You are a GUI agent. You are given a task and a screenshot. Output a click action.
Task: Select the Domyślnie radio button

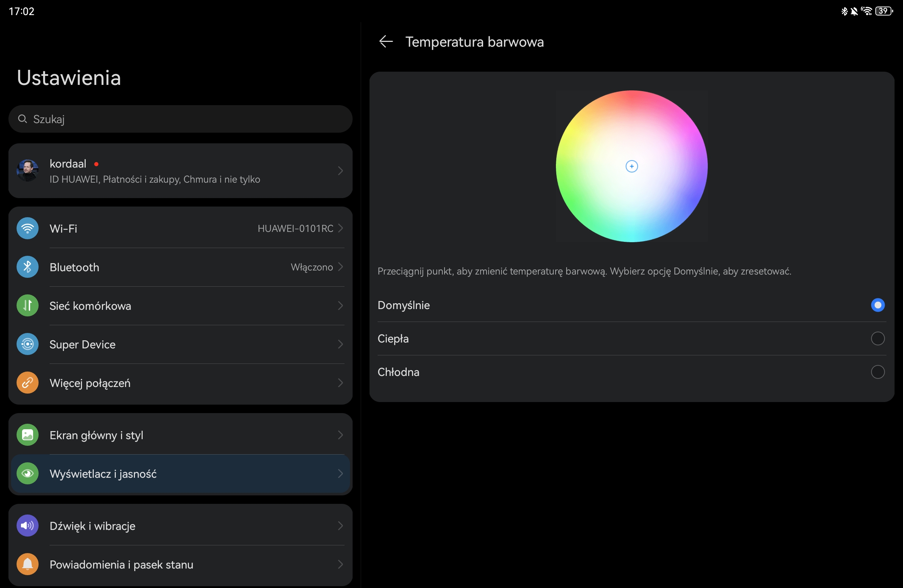(878, 305)
